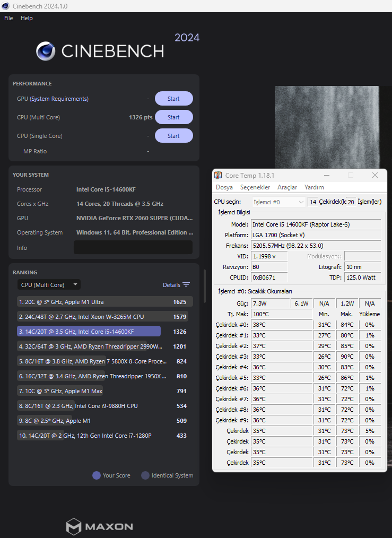The image size is (392, 538).
Task: Minimize the Core Temp window
Action: point(327,175)
